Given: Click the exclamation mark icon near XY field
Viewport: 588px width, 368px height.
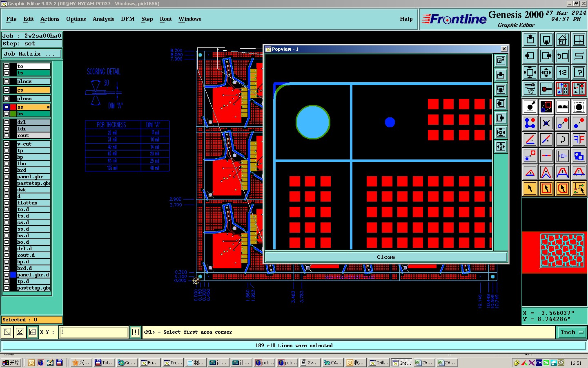Looking at the screenshot, I should click(x=136, y=332).
